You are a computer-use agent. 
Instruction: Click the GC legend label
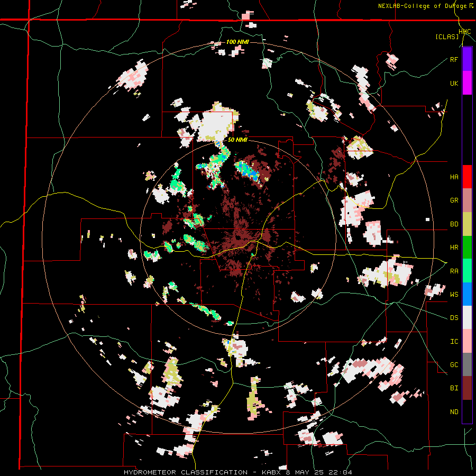454,365
